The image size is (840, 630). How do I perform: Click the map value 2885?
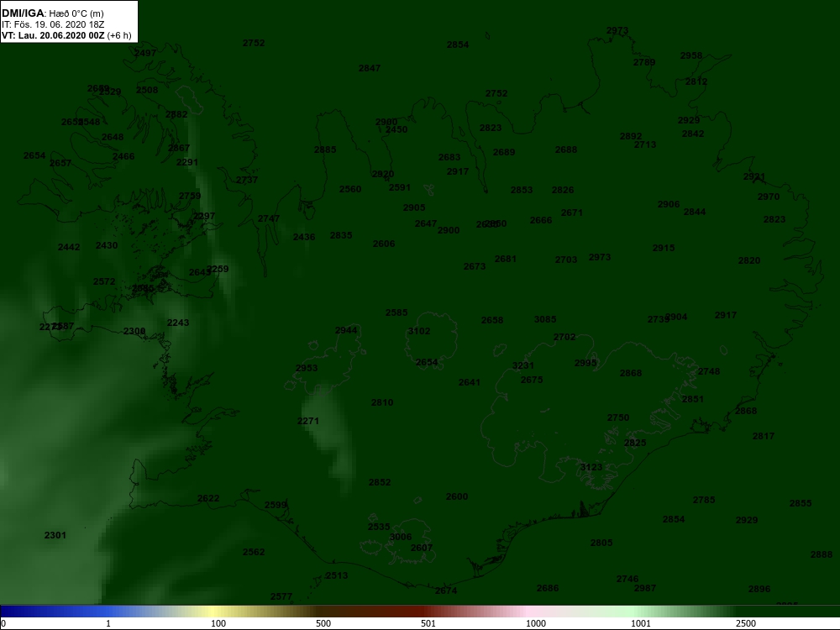[x=325, y=150]
